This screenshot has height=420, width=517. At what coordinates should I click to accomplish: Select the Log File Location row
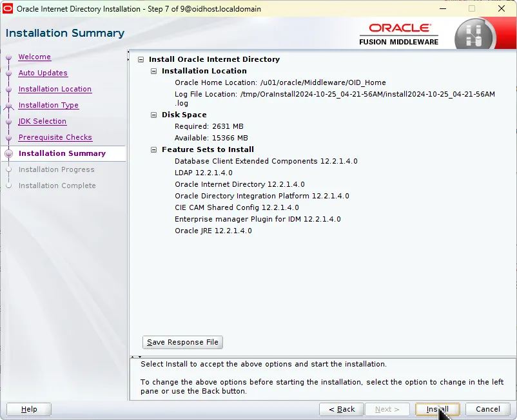click(x=335, y=99)
